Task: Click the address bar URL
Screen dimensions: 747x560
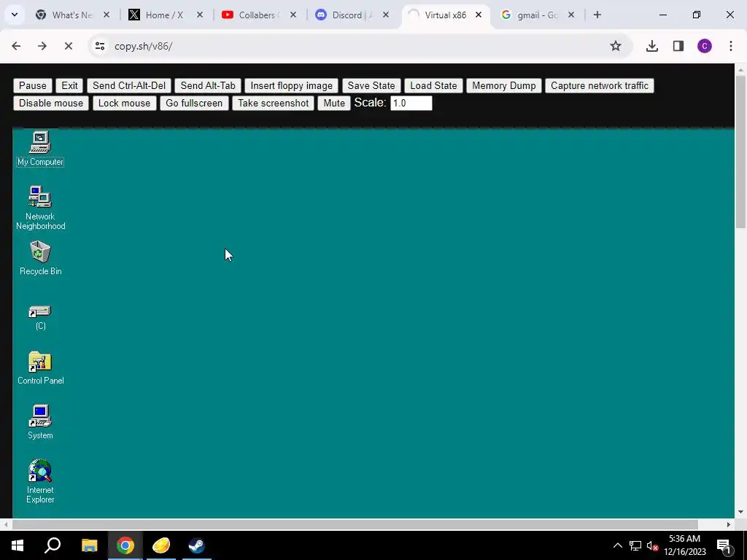Action: tap(144, 46)
